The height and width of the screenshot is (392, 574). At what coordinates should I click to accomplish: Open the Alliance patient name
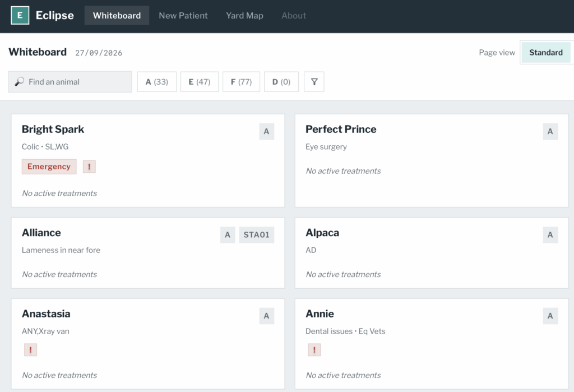pos(41,233)
